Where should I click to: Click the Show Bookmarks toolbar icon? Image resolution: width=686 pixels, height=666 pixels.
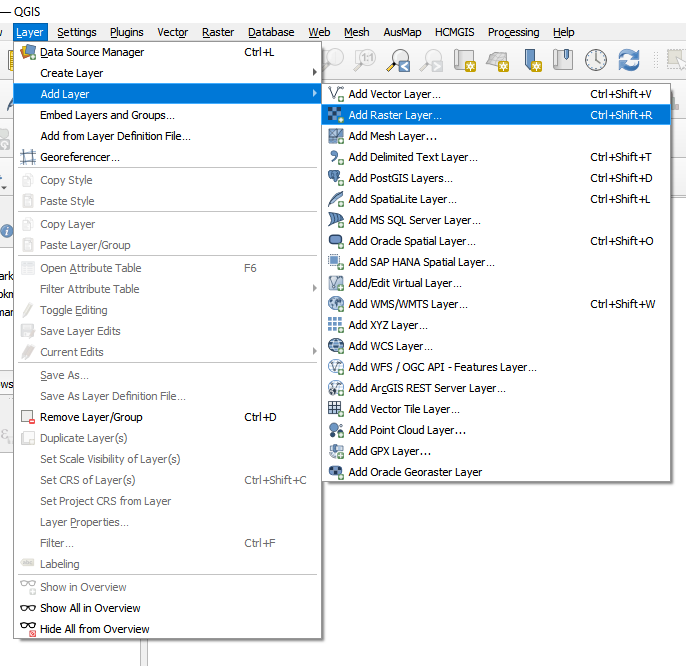click(563, 60)
